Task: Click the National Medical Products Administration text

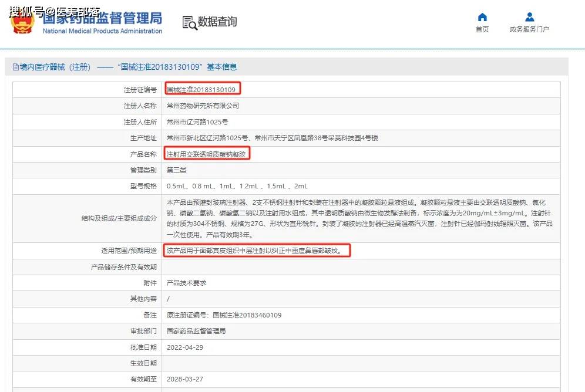Action: click(102, 31)
